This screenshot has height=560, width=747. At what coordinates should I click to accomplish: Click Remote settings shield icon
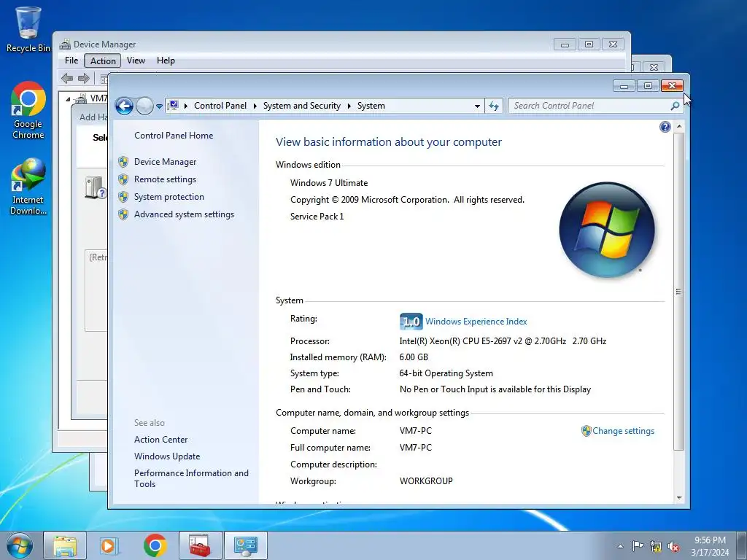click(123, 179)
